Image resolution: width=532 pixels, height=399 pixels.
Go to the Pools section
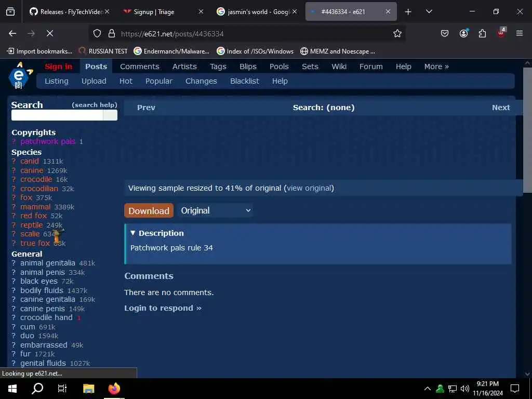pos(279,66)
